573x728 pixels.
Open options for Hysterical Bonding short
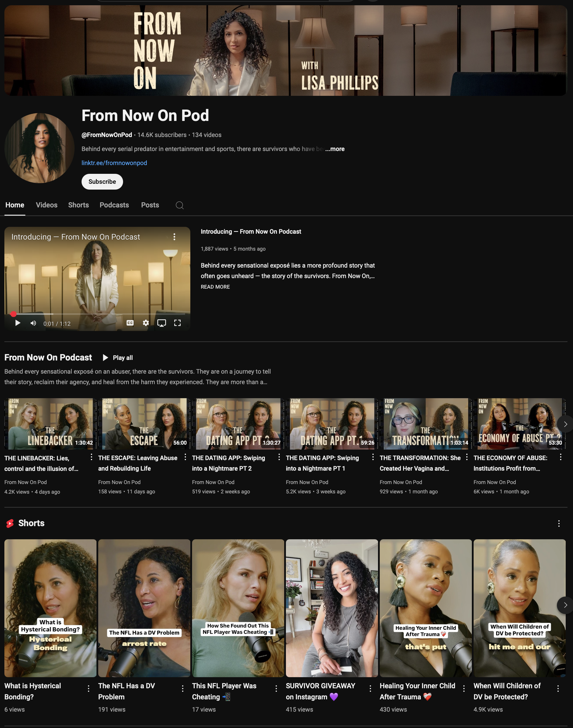tap(89, 689)
